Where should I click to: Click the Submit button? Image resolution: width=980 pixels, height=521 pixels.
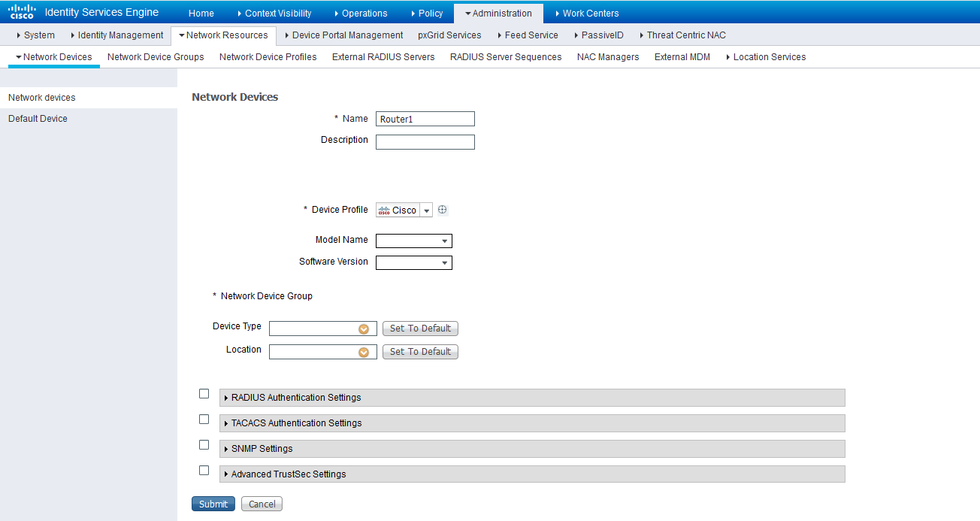click(213, 504)
